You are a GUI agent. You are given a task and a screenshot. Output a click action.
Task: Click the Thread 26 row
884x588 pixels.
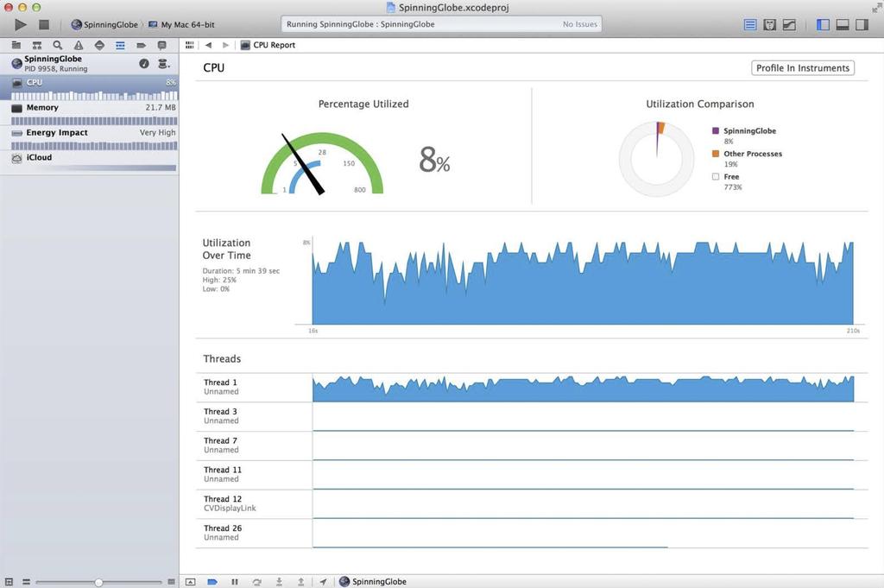[532, 534]
